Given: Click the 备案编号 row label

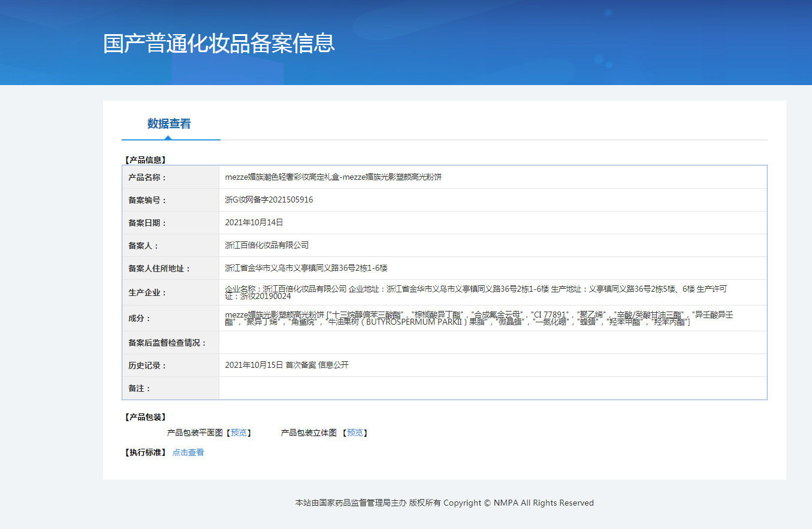Looking at the screenshot, I should 147,200.
